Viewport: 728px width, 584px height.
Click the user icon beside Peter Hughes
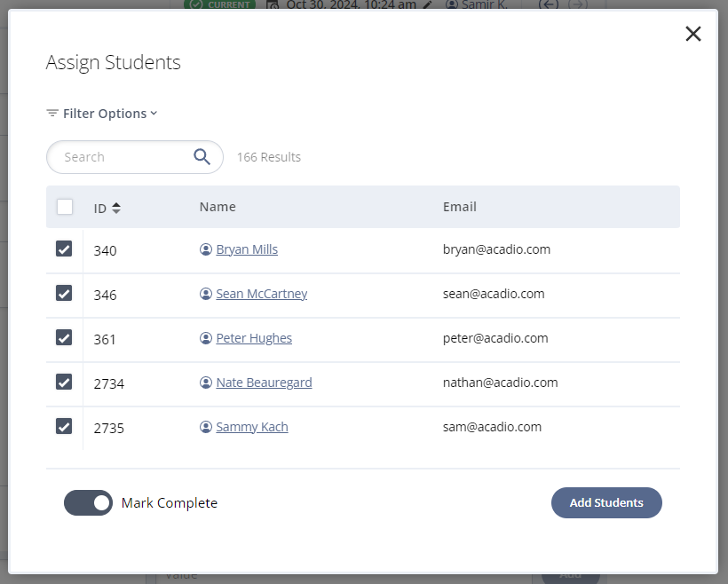pyautogui.click(x=206, y=338)
